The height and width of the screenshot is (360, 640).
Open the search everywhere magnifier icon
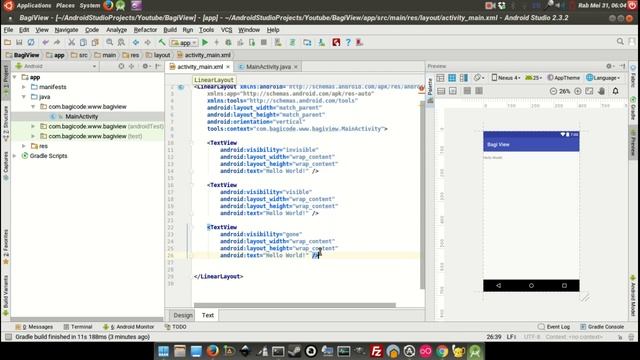click(620, 42)
